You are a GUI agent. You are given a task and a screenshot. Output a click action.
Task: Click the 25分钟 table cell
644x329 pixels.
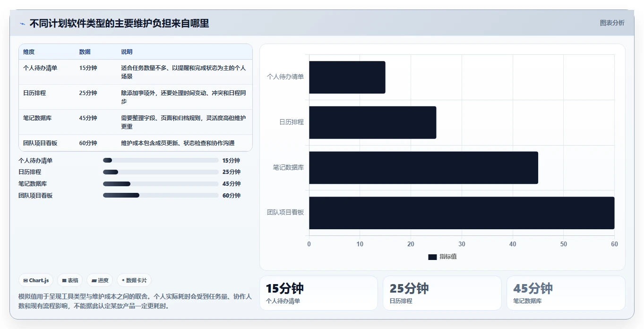[x=88, y=93]
